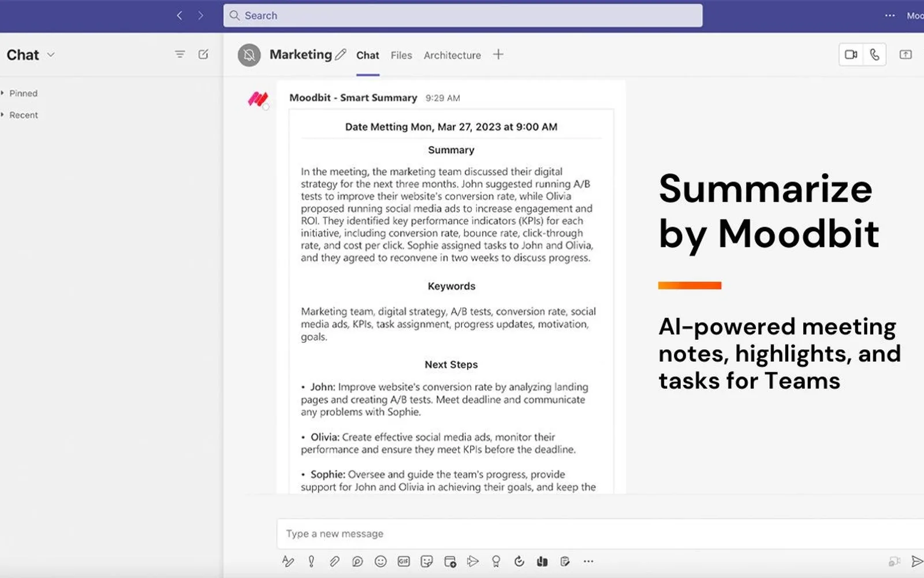Viewport: 924px width, 578px height.
Task: Click the 9:29 AM timestamp
Action: point(443,98)
